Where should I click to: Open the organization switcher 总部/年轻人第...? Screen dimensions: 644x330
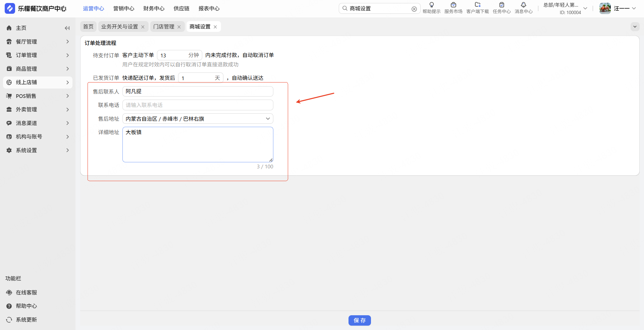pyautogui.click(x=565, y=8)
